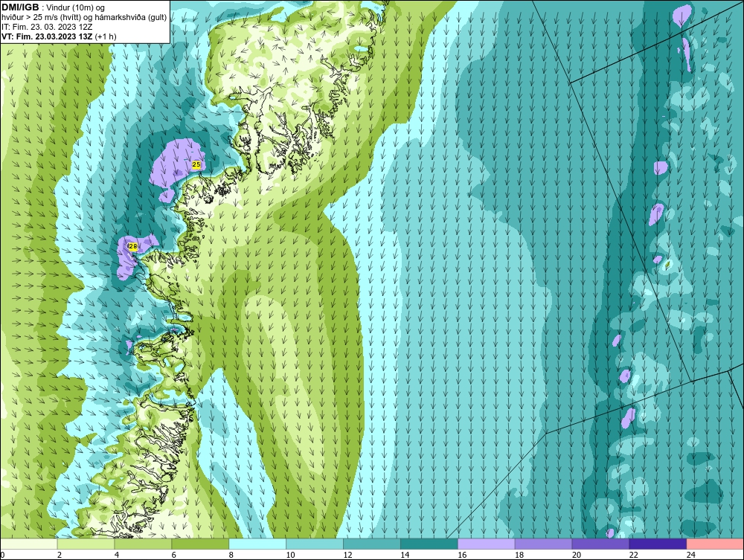Click the 4–6 m/s green legend swatch
This screenshot has width=744, height=560.
[x=143, y=544]
